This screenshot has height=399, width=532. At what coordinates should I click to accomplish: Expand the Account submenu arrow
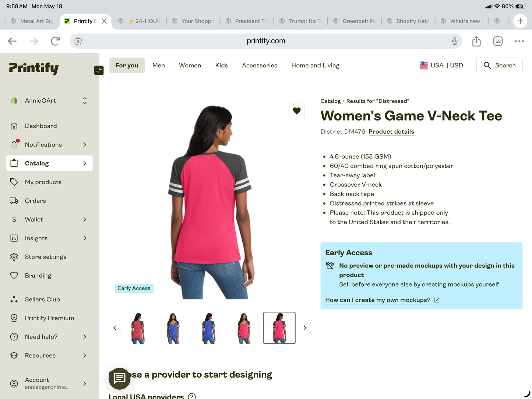85,384
